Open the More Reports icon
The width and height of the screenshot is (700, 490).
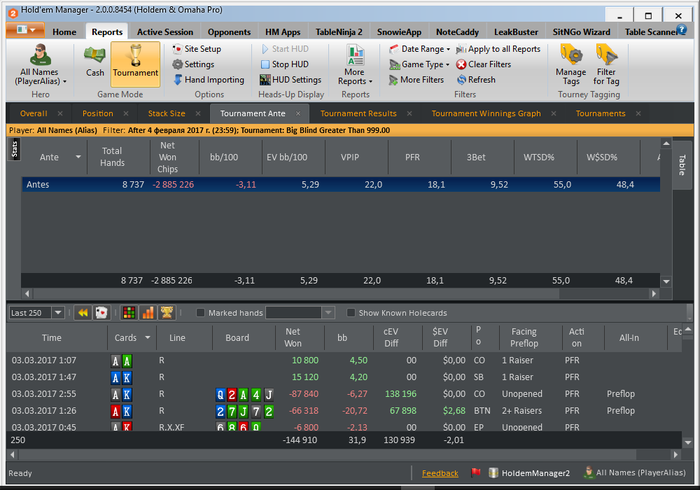(355, 55)
